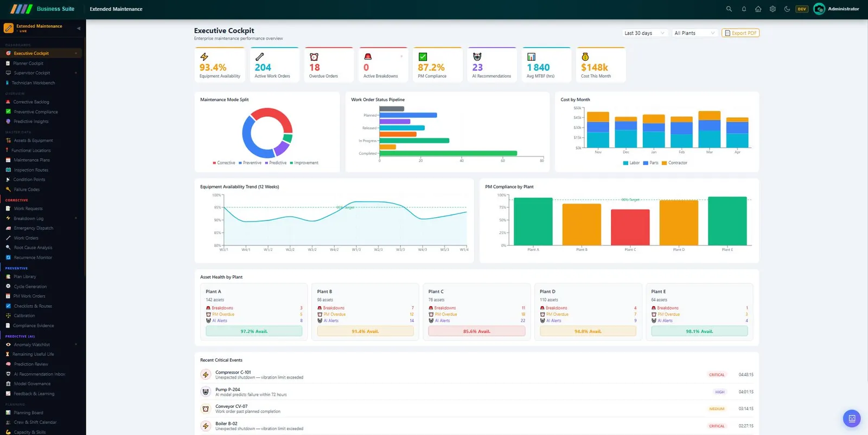Click the siren icon on Active Breakdowns card

pos(368,56)
